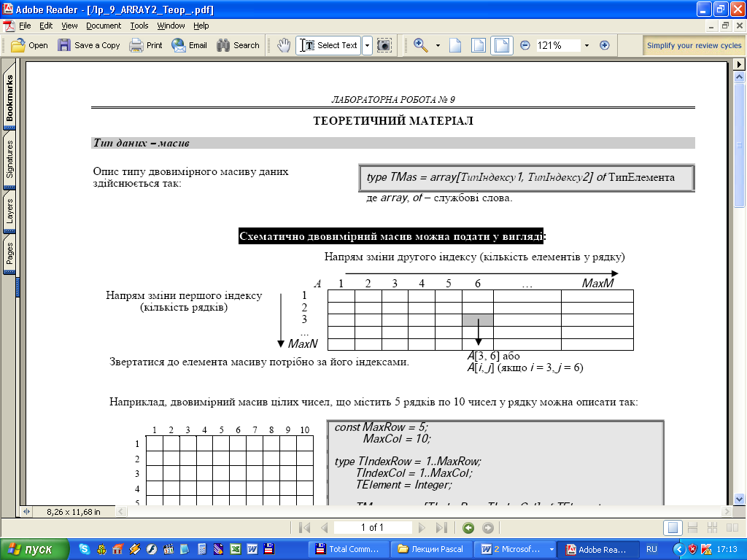Go to next page button
Screen dimensions: 747x560
click(421, 528)
